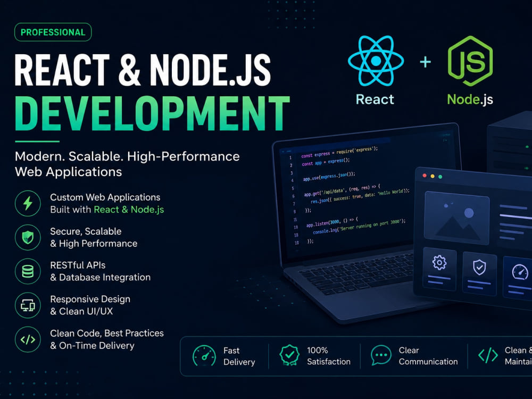Click the code line starting 'res.json({ success: true'
The image size is (532, 399).
(x=360, y=196)
